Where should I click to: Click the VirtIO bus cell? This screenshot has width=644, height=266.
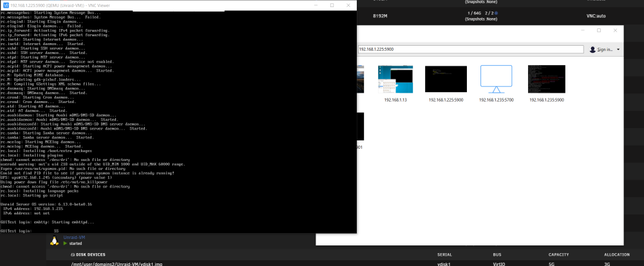coord(499,264)
